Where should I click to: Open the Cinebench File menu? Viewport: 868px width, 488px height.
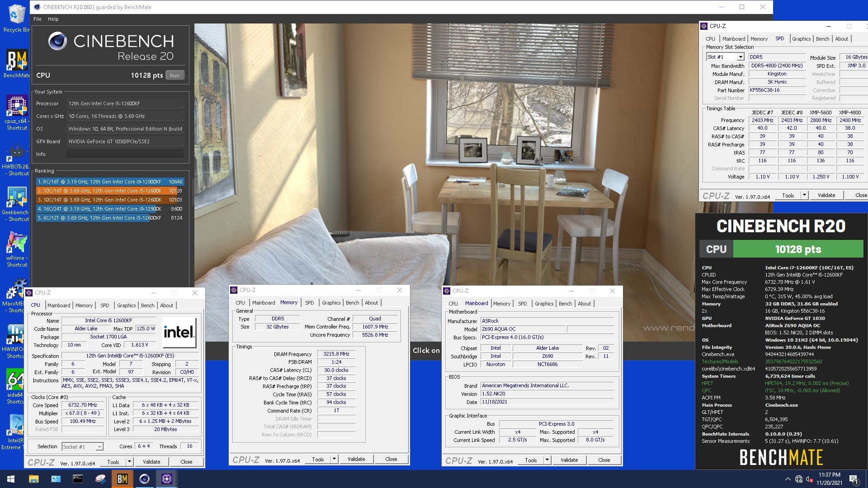38,19
